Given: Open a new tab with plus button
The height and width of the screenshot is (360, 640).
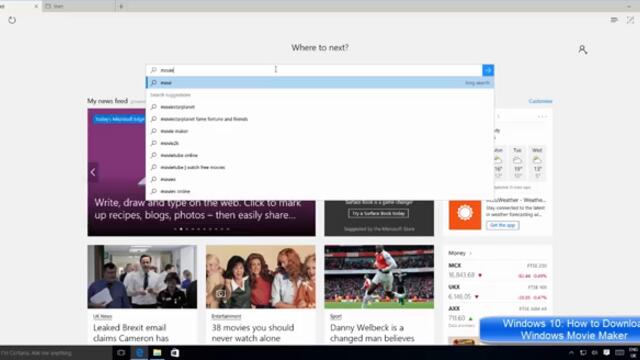Looking at the screenshot, I should point(121,6).
